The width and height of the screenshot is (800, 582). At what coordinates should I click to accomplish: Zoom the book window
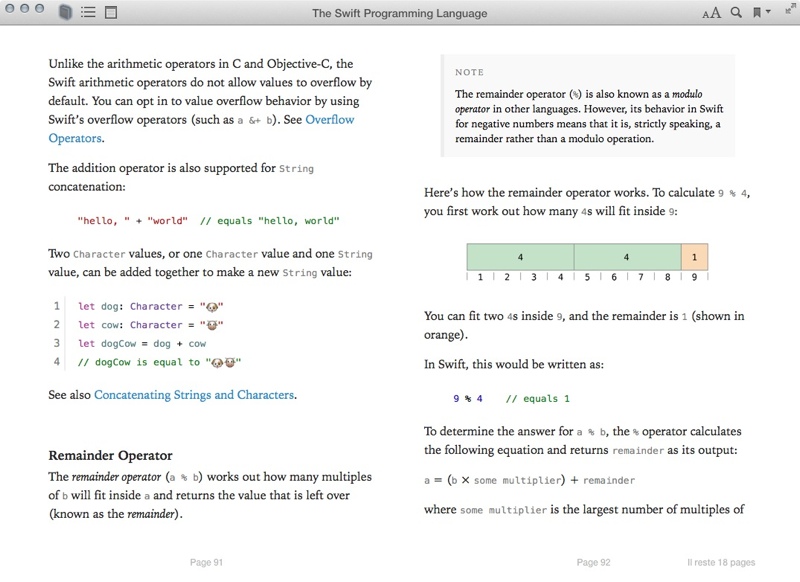coord(39,9)
